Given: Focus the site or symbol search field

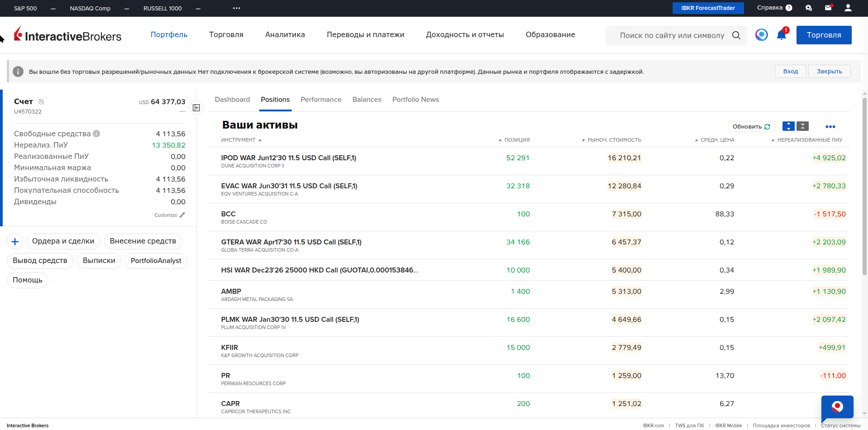Looking at the screenshot, I should click(672, 35).
